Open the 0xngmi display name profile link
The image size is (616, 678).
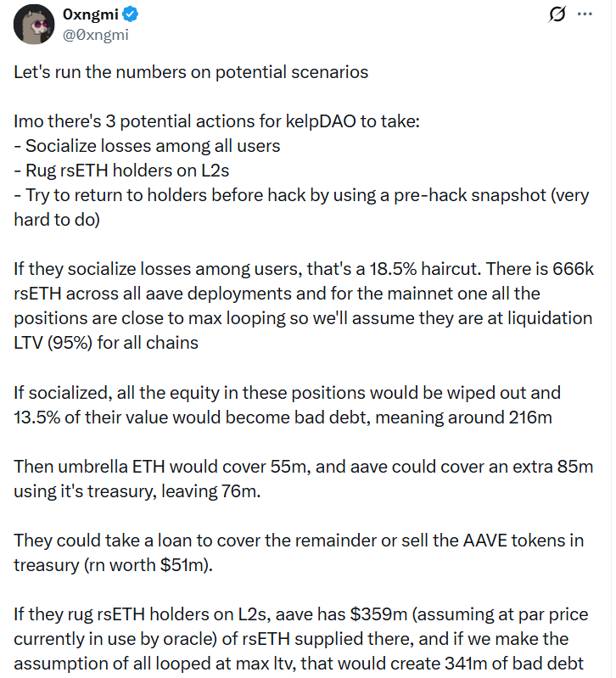click(x=90, y=14)
